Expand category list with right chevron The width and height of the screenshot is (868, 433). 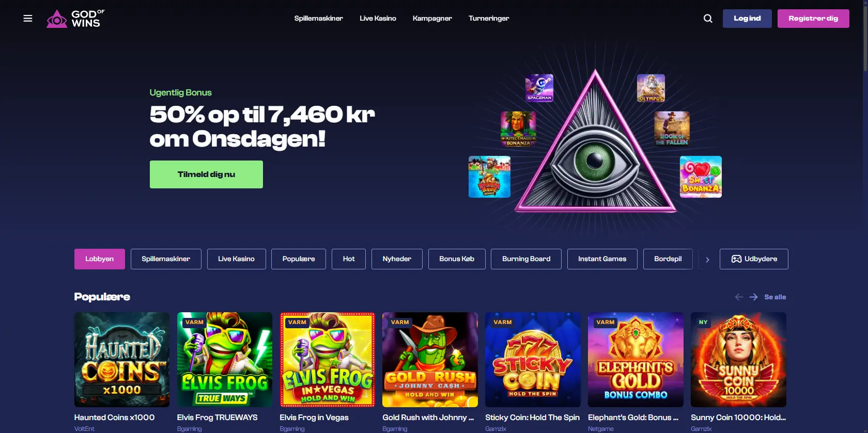coord(707,259)
